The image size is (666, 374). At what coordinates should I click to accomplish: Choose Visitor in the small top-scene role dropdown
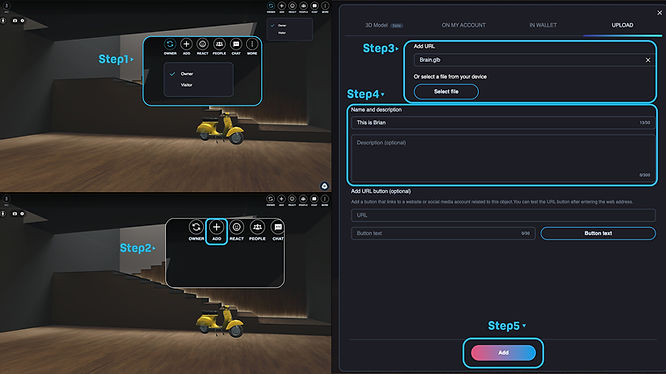[x=282, y=33]
